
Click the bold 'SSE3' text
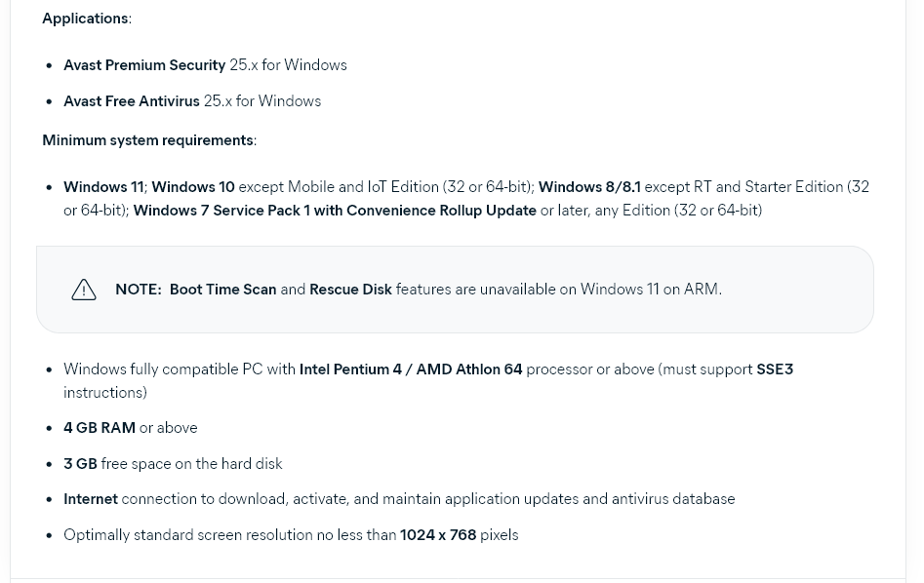(x=774, y=369)
